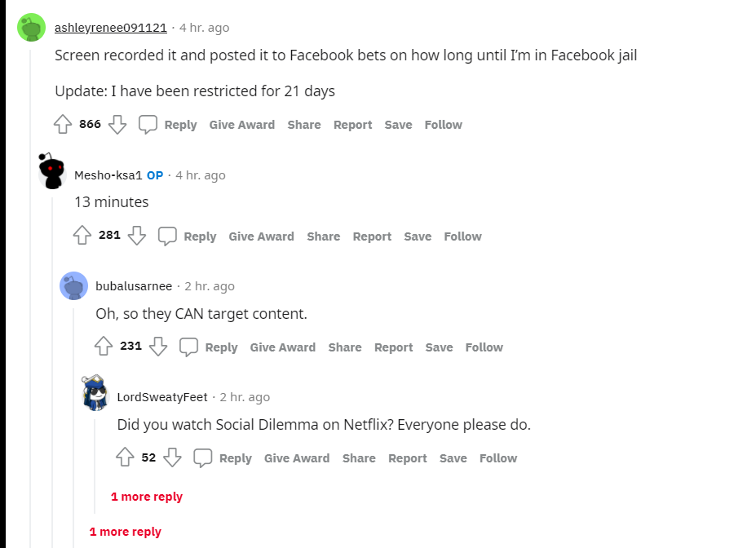Save LordSweatyFeet's comment
The image size is (756, 548).
point(453,457)
